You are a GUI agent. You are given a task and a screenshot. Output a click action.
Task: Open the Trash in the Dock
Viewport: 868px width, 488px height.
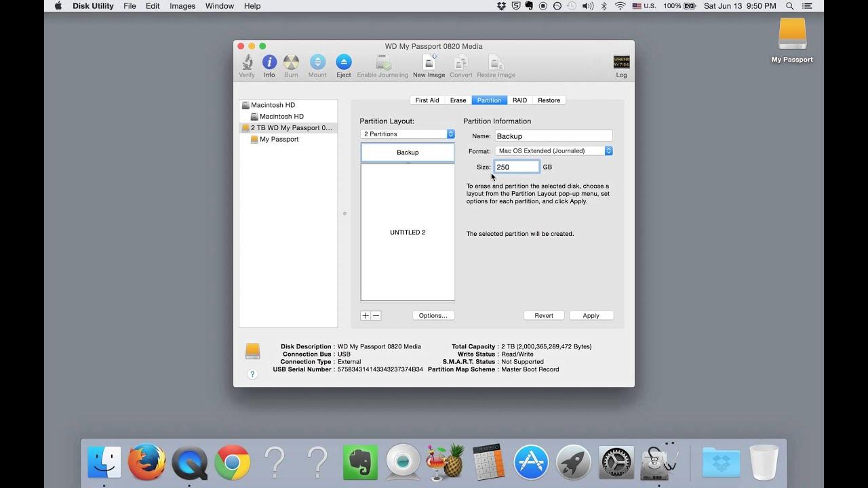(x=764, y=463)
